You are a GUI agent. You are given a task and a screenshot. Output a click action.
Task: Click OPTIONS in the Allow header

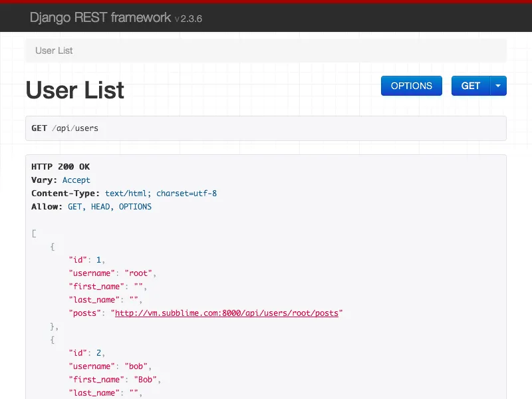(x=136, y=206)
